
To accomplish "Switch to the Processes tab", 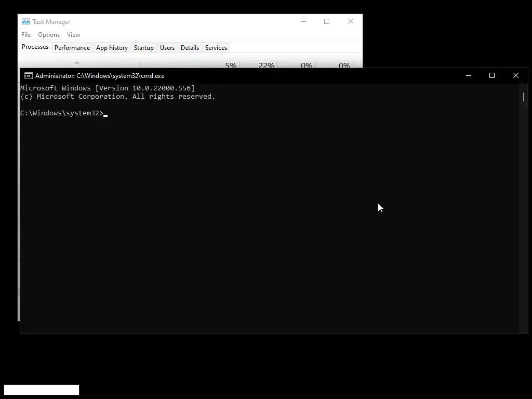I will (35, 47).
